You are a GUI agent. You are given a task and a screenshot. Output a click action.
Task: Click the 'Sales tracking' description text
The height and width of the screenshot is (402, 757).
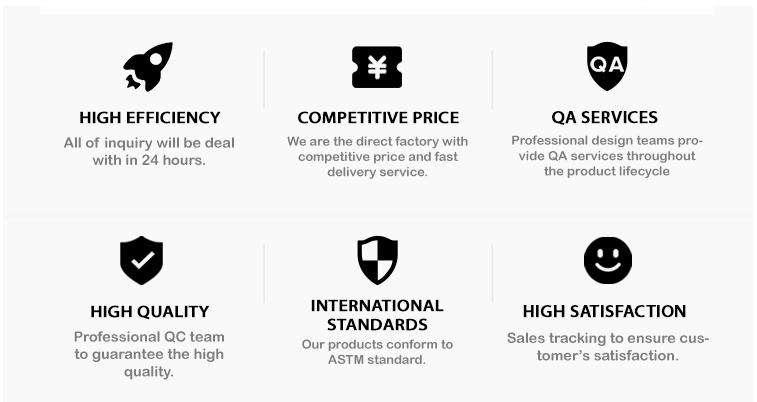(608, 347)
